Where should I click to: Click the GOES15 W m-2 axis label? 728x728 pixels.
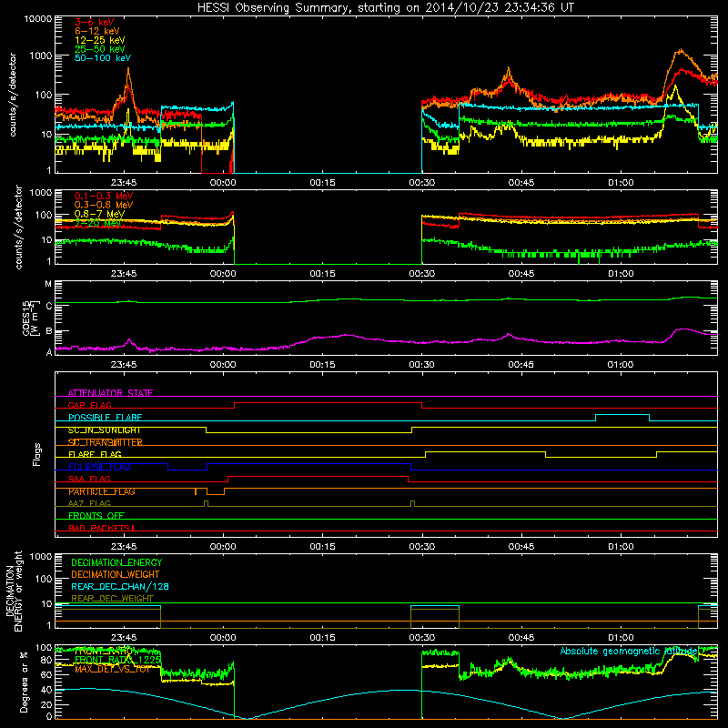(x=30, y=318)
